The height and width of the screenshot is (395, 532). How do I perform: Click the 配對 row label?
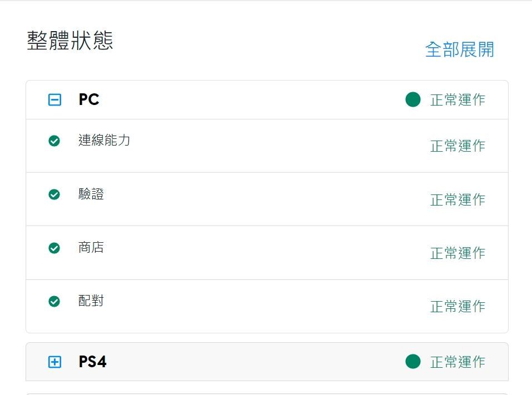pyautogui.click(x=91, y=301)
